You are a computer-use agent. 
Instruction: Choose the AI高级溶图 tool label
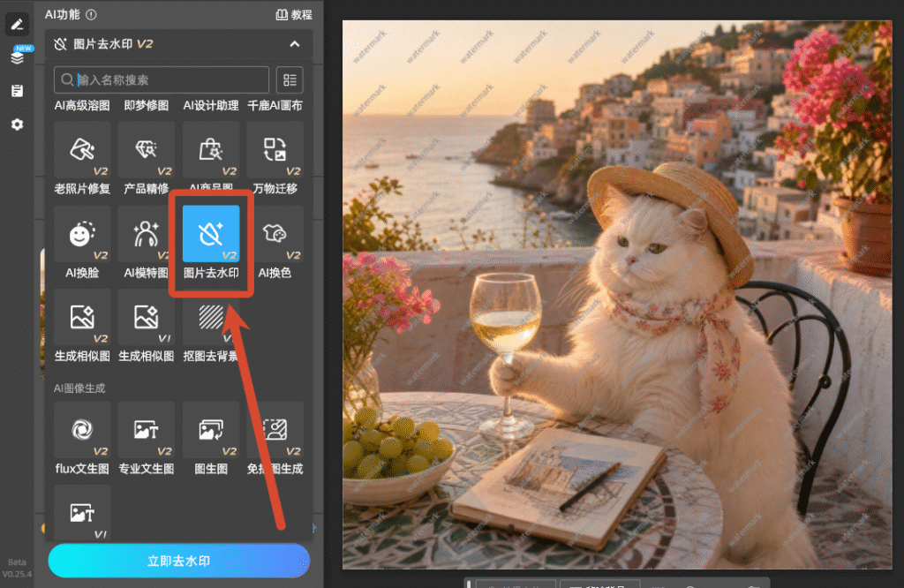[x=82, y=105]
